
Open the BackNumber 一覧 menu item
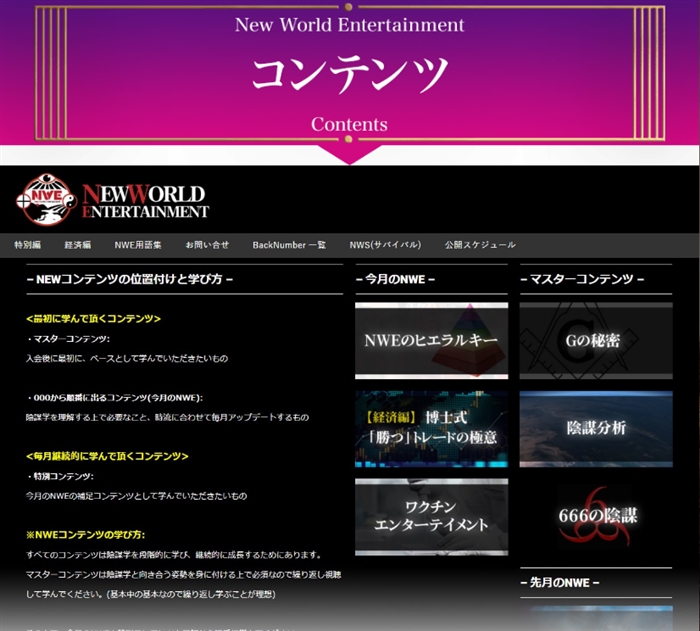tap(289, 245)
